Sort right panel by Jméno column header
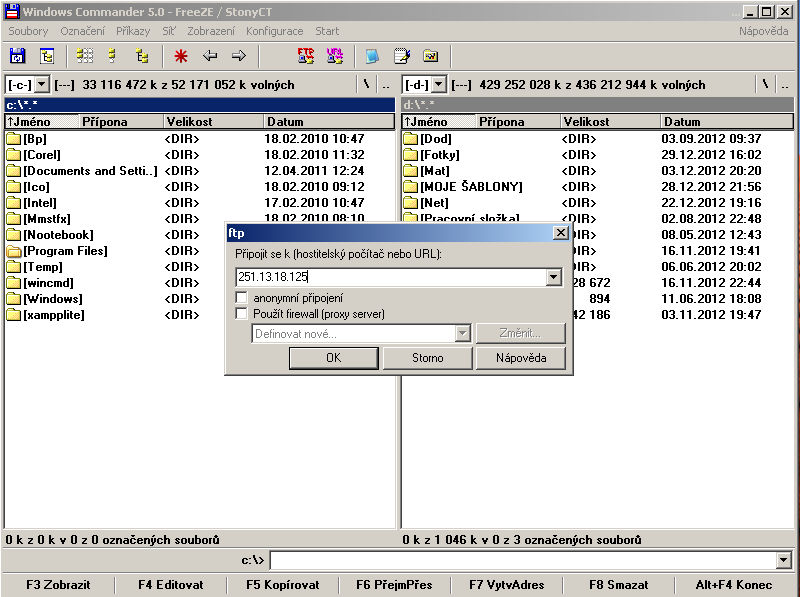This screenshot has width=800, height=597. 439,122
